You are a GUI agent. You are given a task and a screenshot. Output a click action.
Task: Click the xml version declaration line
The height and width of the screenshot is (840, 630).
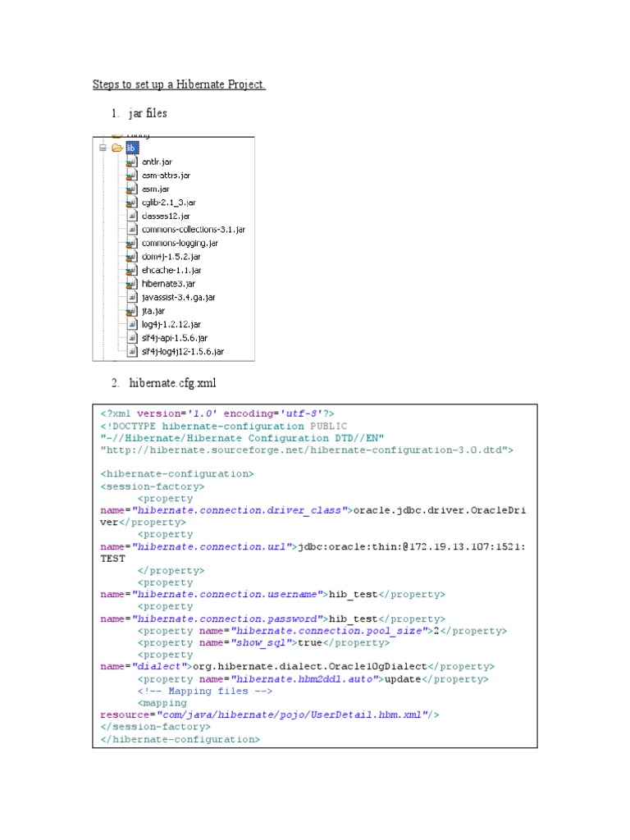pos(217,413)
